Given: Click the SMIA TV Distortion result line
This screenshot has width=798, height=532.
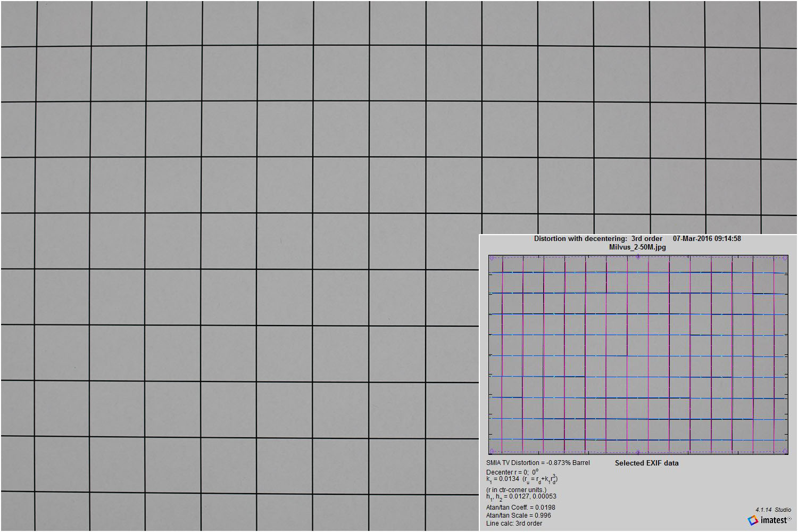Looking at the screenshot, I should (x=538, y=463).
